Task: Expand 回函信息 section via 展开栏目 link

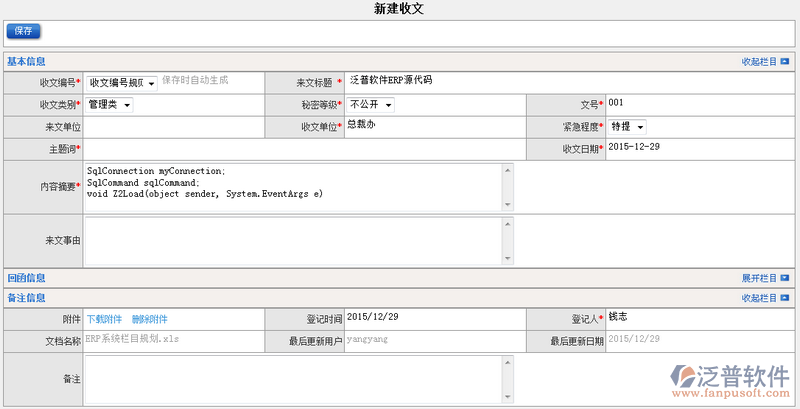Action: point(759,278)
